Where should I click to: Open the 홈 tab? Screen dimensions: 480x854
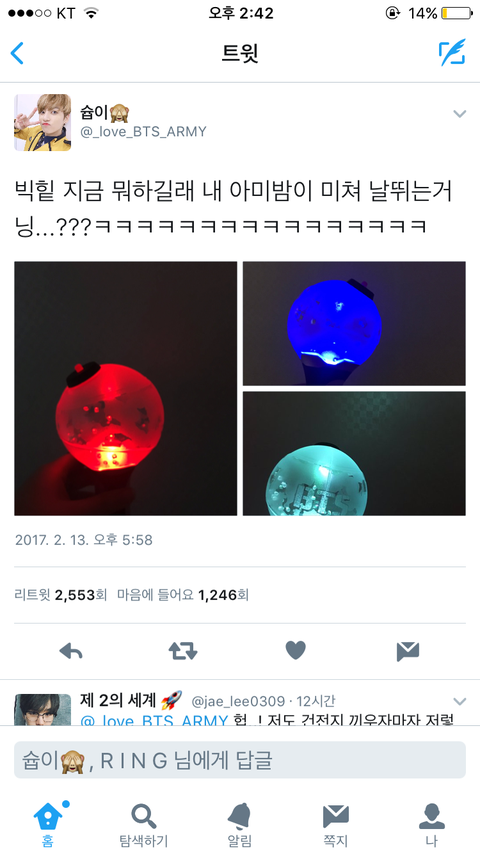48,822
